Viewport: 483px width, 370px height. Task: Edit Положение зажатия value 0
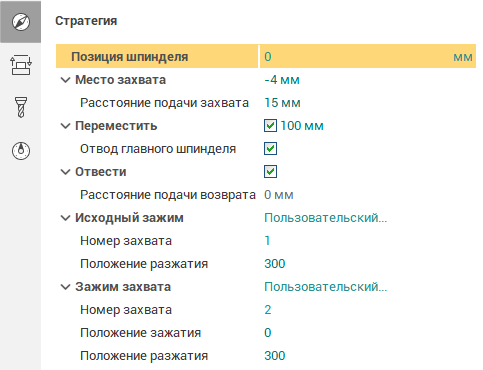[268, 333]
